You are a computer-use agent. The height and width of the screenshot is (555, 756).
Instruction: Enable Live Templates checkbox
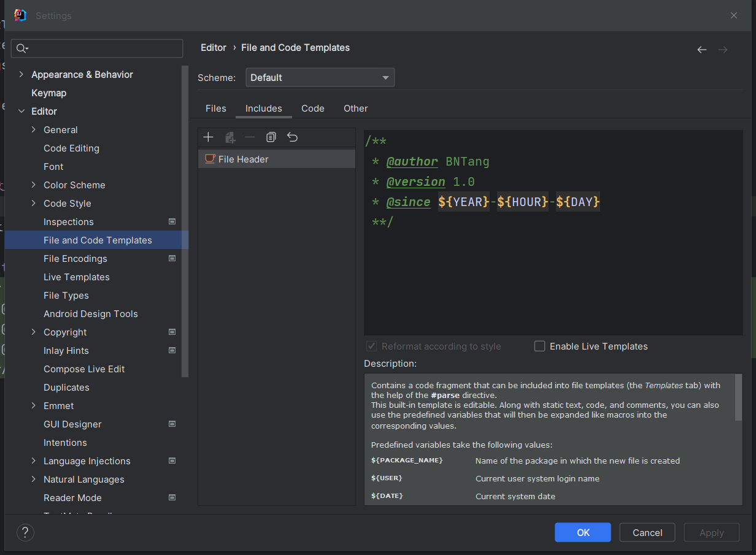[539, 346]
